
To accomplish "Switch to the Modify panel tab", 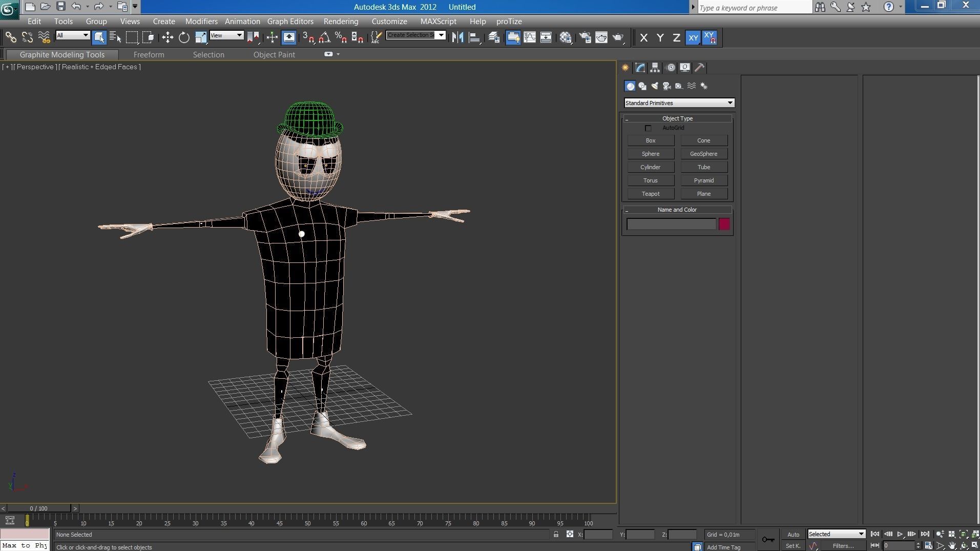I will [640, 68].
